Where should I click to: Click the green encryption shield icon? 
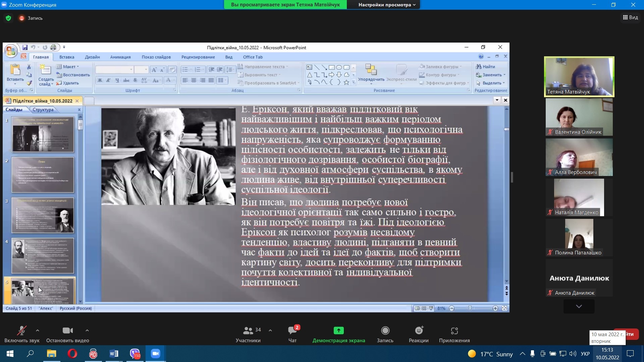8,18
